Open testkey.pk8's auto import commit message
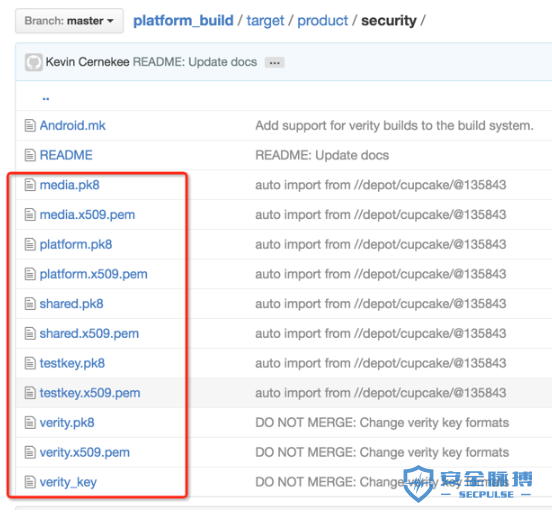 pyautogui.click(x=381, y=363)
